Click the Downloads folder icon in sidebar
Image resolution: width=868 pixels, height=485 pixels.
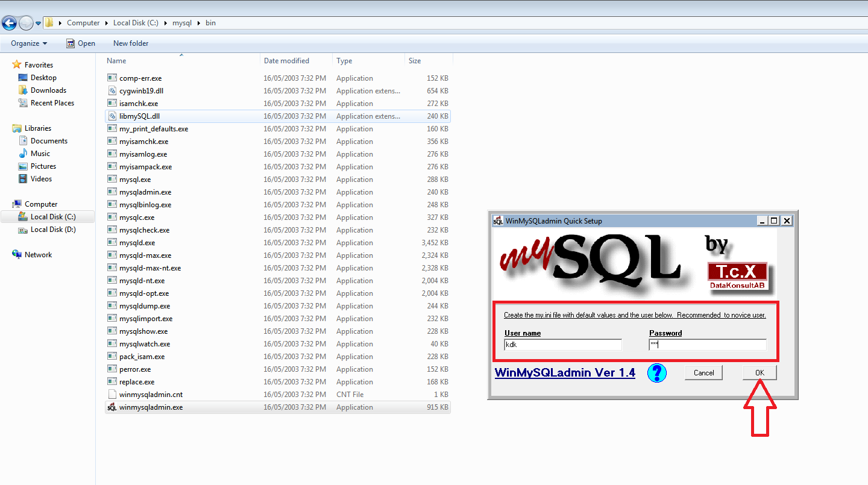pos(23,90)
